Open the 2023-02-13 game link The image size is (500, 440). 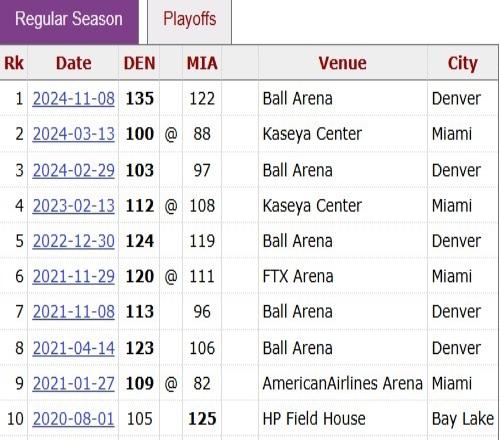(74, 206)
